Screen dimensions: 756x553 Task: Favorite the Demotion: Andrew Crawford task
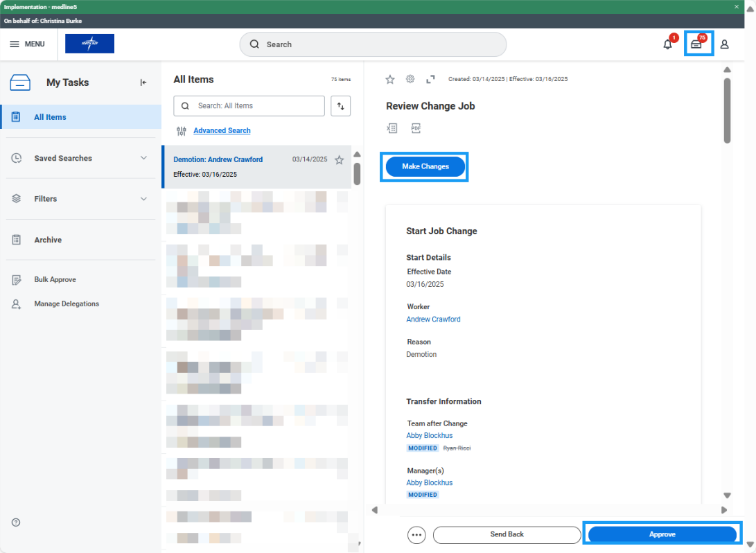pyautogui.click(x=339, y=159)
